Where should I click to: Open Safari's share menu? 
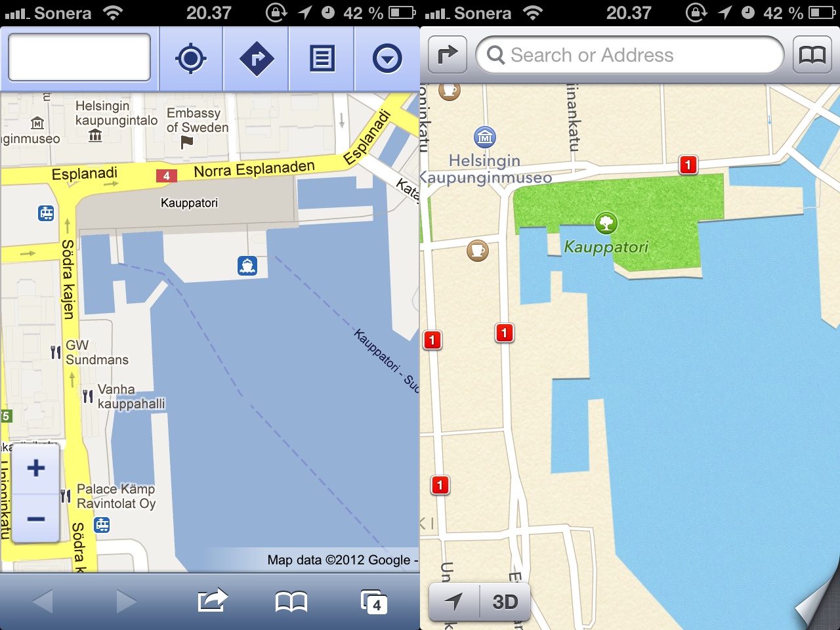point(212,600)
